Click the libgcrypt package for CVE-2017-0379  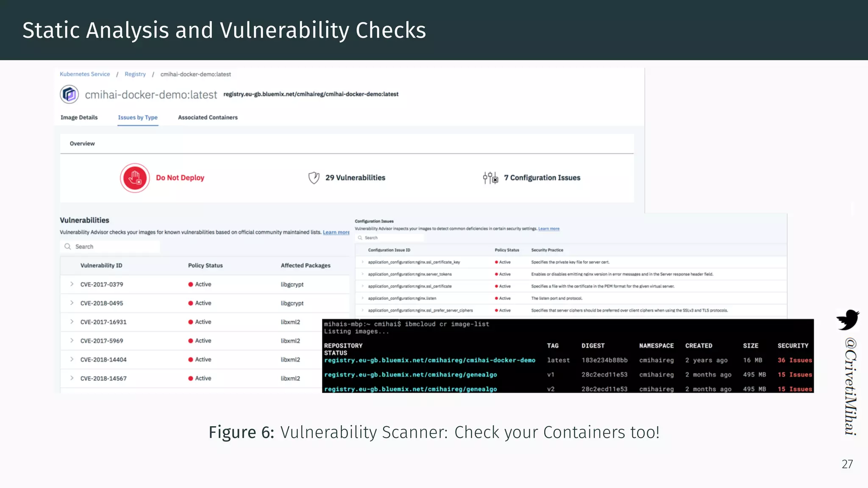tap(292, 285)
